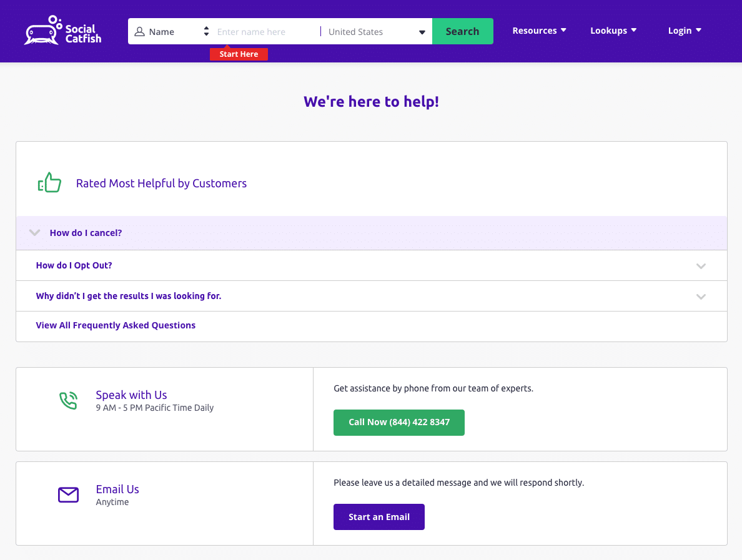742x560 pixels.
Task: Click the red Start Here tooltip
Action: [239, 54]
